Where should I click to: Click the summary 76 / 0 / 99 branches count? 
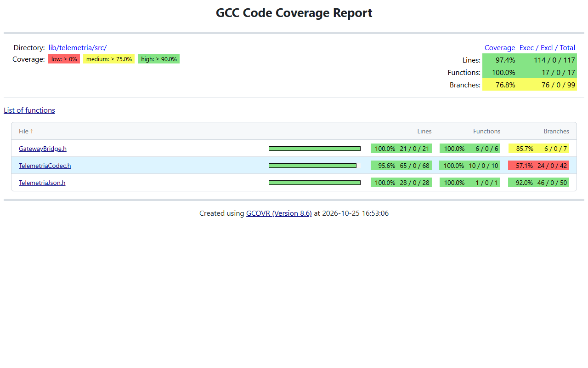(558, 85)
